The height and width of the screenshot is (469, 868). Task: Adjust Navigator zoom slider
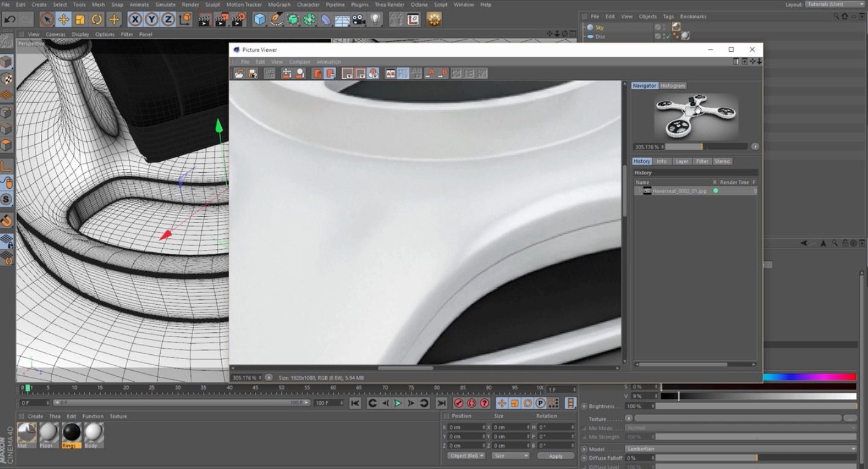(706, 147)
